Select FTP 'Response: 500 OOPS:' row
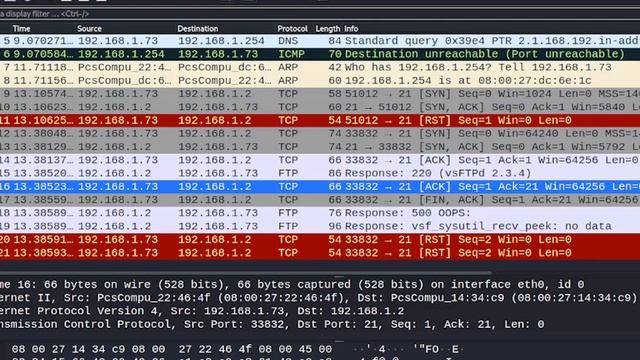The height and width of the screenshot is (360, 640). 320,213
